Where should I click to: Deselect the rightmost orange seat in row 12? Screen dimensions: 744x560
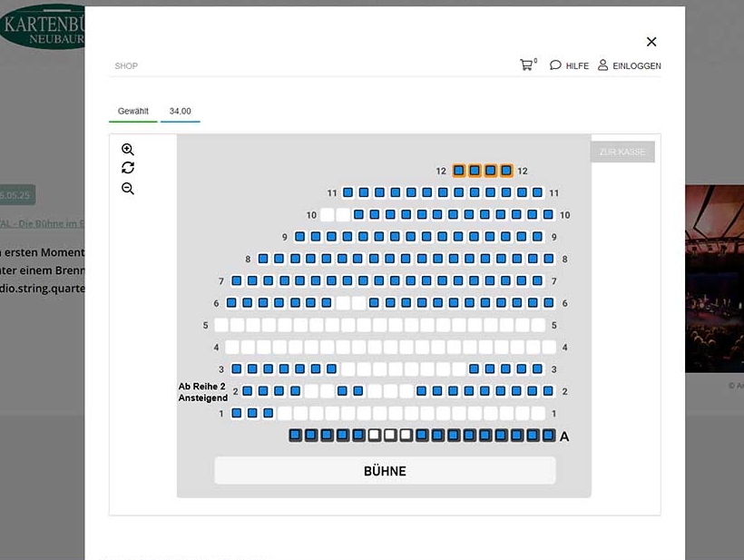[x=506, y=171]
